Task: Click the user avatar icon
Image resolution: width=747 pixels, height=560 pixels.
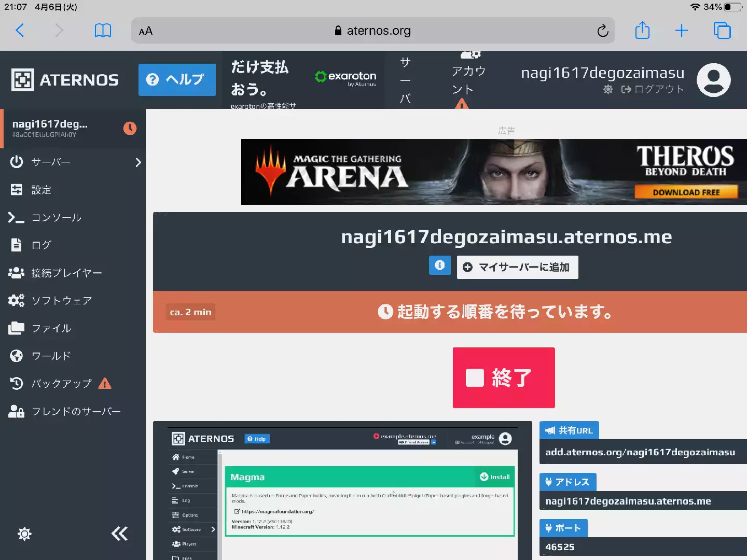Action: pyautogui.click(x=713, y=80)
